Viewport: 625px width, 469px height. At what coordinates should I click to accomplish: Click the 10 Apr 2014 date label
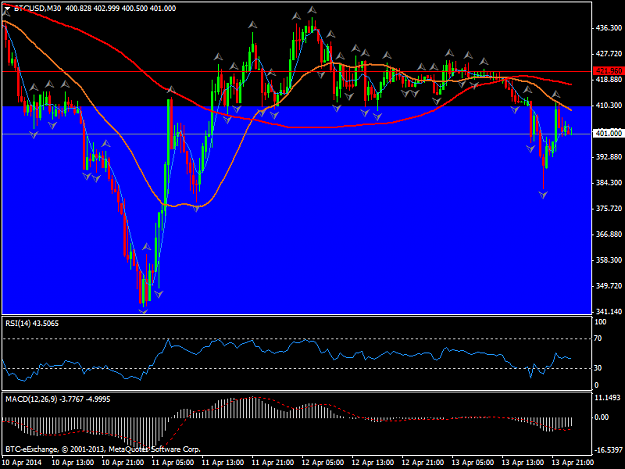[22, 462]
